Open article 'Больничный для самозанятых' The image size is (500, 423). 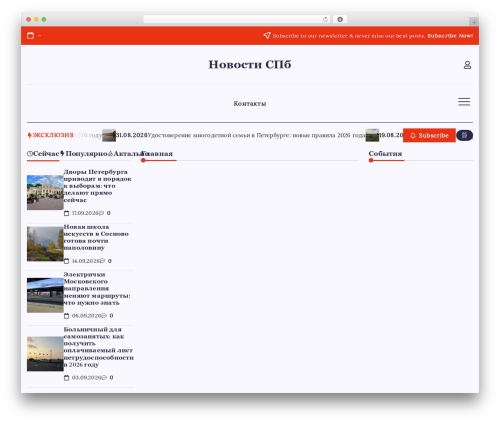98,347
